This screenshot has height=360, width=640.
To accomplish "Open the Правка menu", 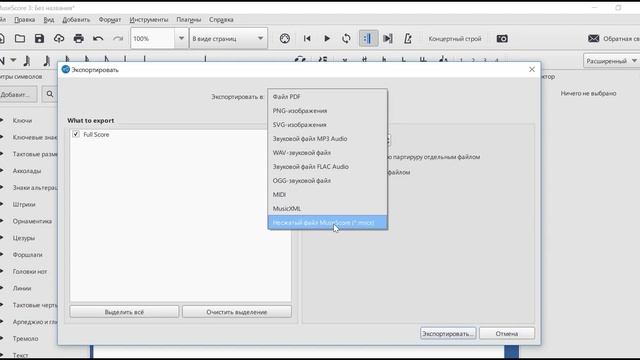I will pyautogui.click(x=24, y=19).
